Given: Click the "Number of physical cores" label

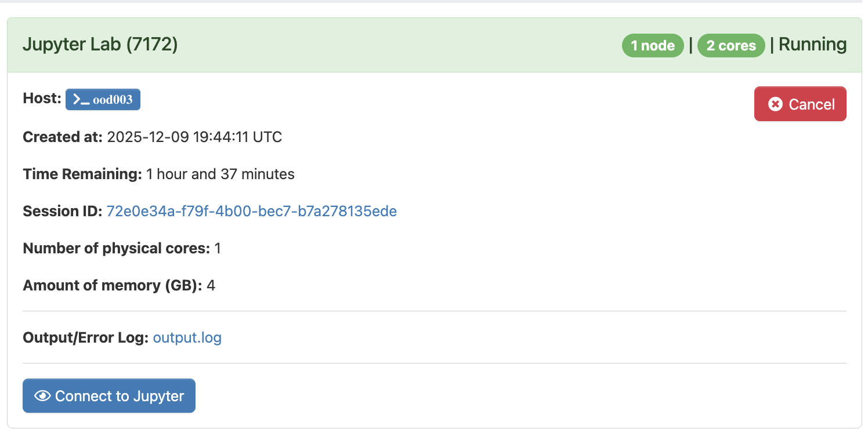Looking at the screenshot, I should [116, 249].
